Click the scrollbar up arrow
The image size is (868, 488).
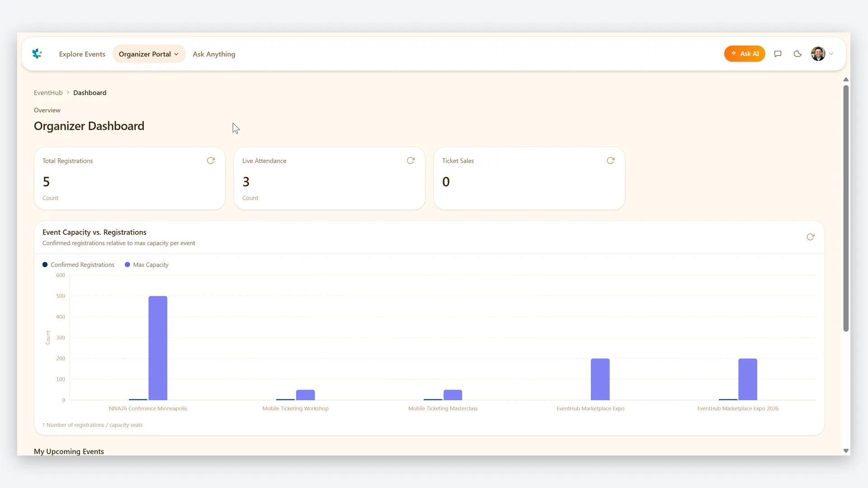tap(846, 80)
